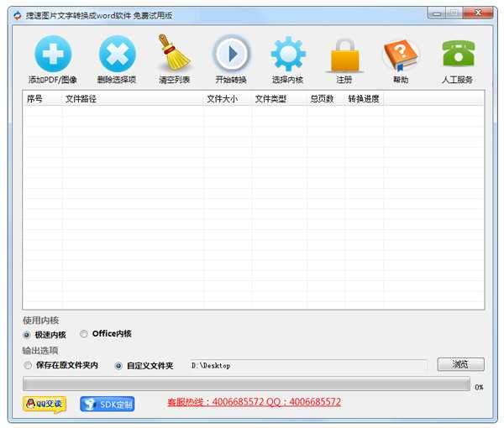Screen dimensions: 504x428
Task: Close the converter window
Action: [478, 13]
